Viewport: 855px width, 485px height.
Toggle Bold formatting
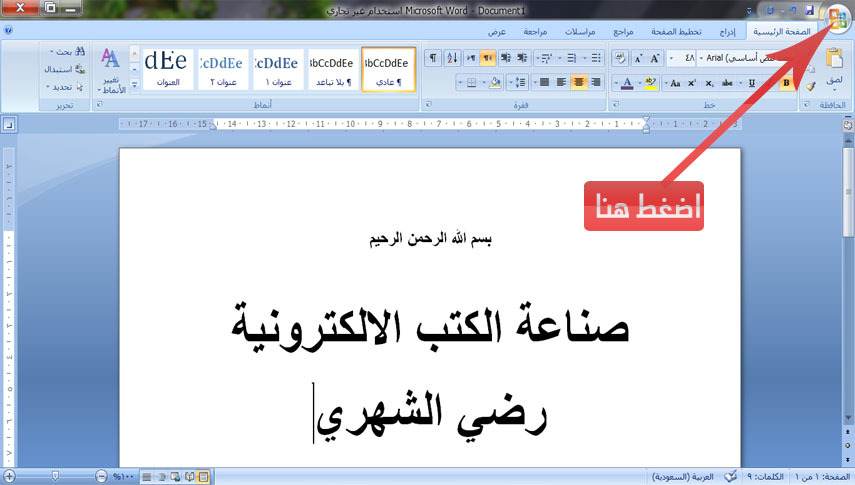click(786, 83)
